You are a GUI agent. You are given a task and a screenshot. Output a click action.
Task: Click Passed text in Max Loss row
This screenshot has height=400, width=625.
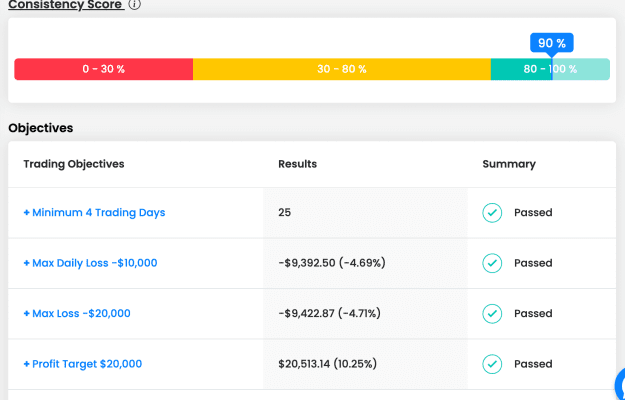533,314
